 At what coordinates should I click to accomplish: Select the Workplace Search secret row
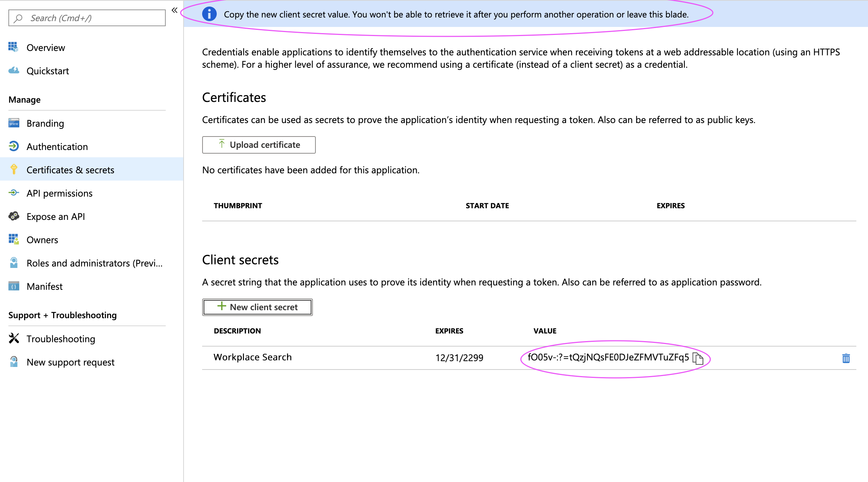(252, 357)
